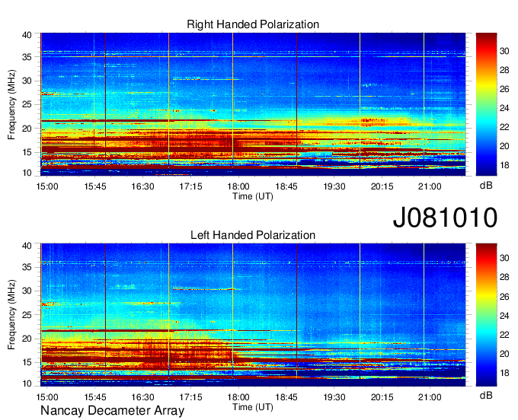Viewport: 518px width, 420px height.
Task: Click 'Time (UT)' label under Right Handed plot
Action: (253, 196)
